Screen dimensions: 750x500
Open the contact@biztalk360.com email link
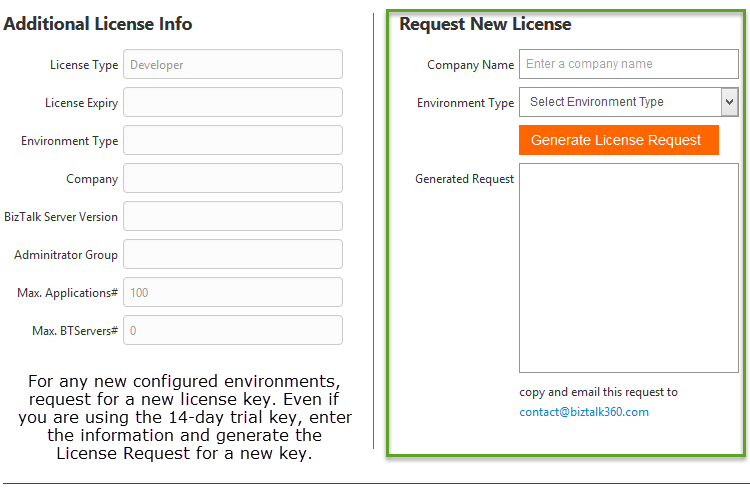coord(584,412)
